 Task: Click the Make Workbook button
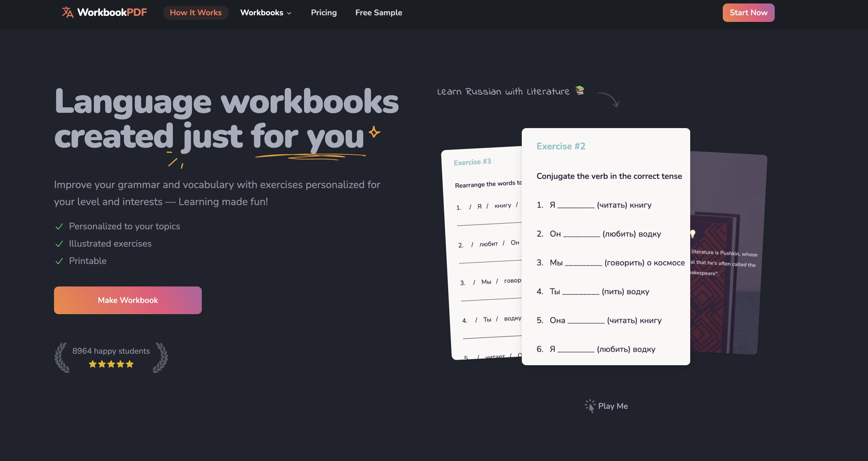[128, 300]
